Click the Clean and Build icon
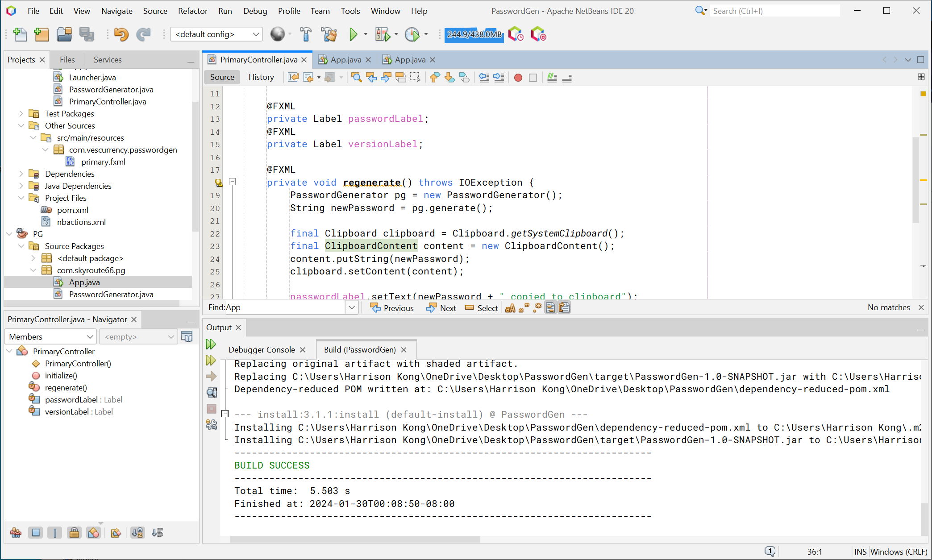932x560 pixels. point(329,34)
